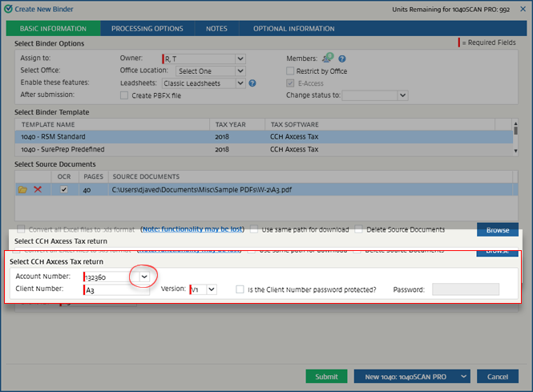This screenshot has height=392, width=533.
Task: Click the help icon beside Leadsheets dropdown
Action: coord(252,83)
